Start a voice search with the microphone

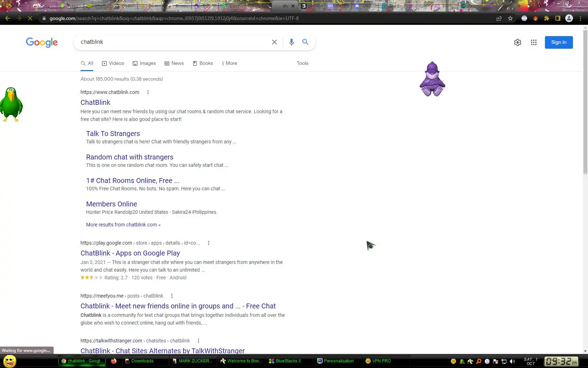[x=291, y=42]
